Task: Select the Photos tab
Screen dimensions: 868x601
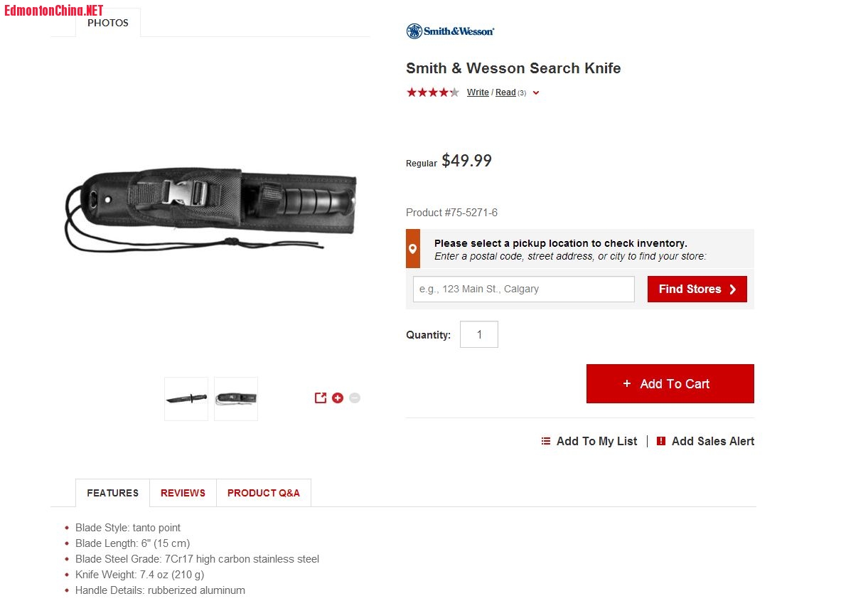Action: click(x=108, y=23)
